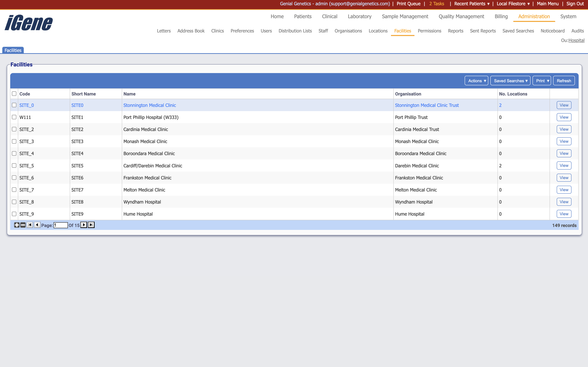Click the plus icon to add a new facility
The image size is (588, 367).
click(17, 225)
